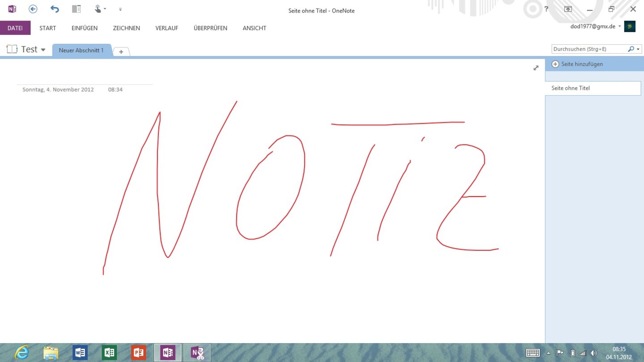Open the DATEI menu
This screenshot has width=644, height=362.
15,28
